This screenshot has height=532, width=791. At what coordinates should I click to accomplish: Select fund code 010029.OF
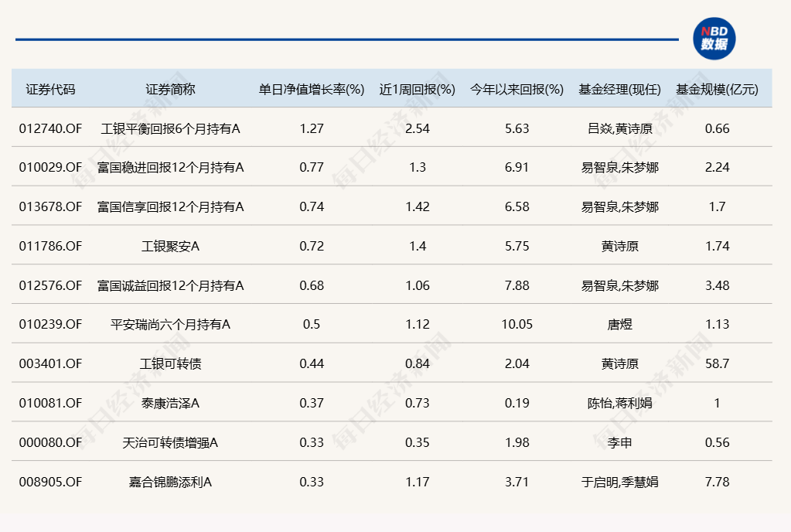click(50, 168)
